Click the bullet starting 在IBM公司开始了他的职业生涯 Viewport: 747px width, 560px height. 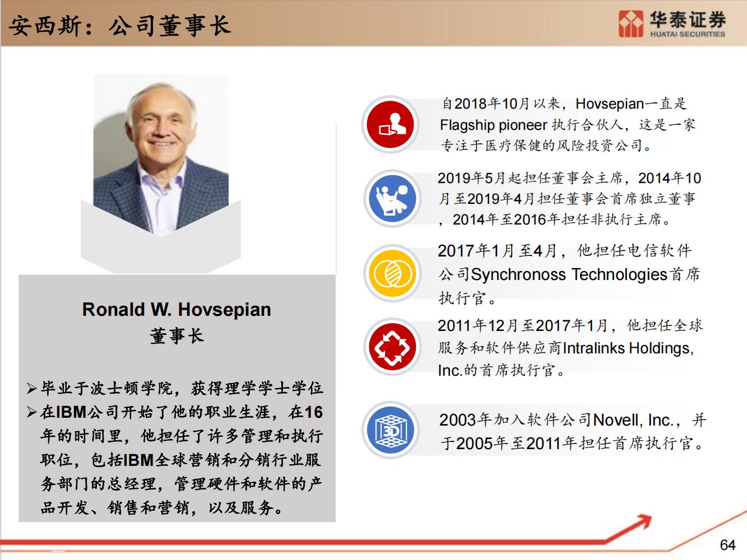(x=175, y=460)
